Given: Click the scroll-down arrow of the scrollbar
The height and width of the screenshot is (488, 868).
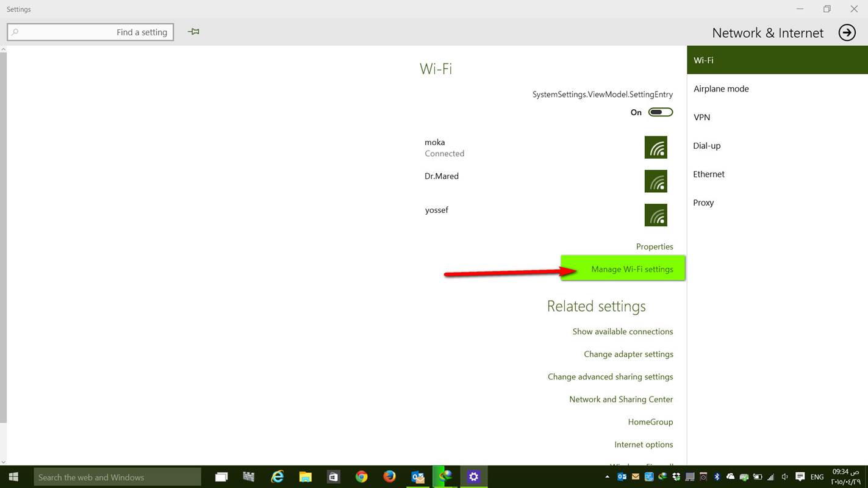Looking at the screenshot, I should click(3, 462).
